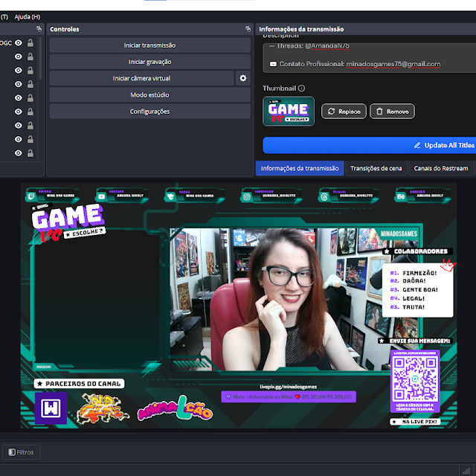Select the purple QR code in preview
476x476 pixels.
(x=415, y=381)
